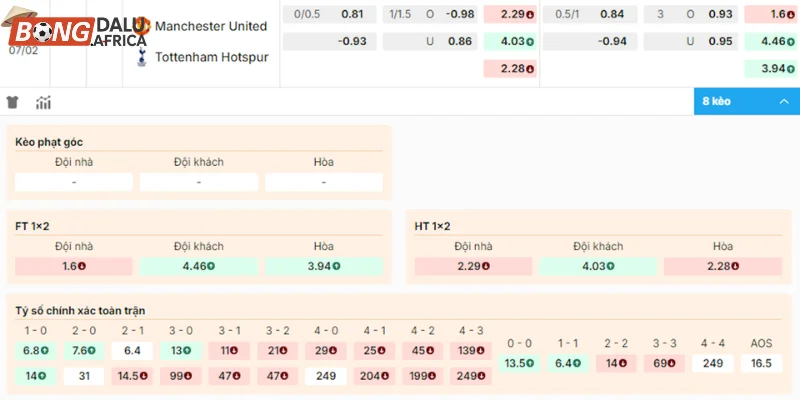This screenshot has height=400, width=800.
Task: Click the Manchester United team crest
Action: pyautogui.click(x=142, y=25)
